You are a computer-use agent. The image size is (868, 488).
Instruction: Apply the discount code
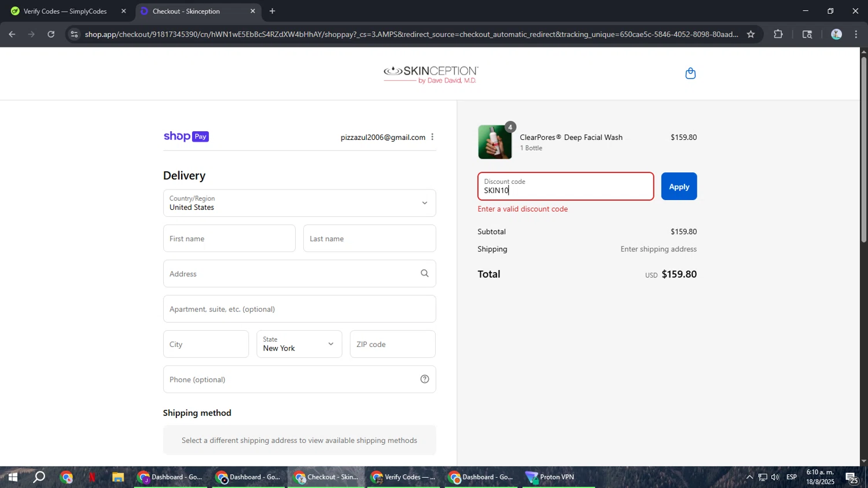point(679,186)
